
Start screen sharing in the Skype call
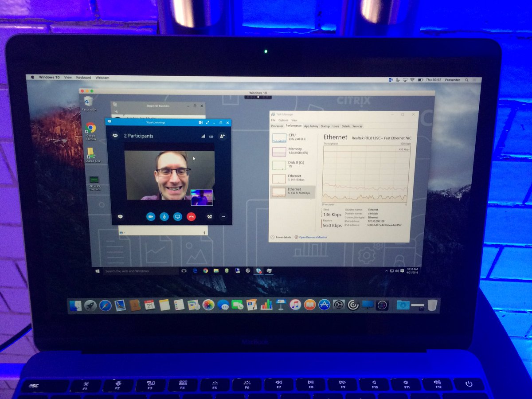point(178,217)
